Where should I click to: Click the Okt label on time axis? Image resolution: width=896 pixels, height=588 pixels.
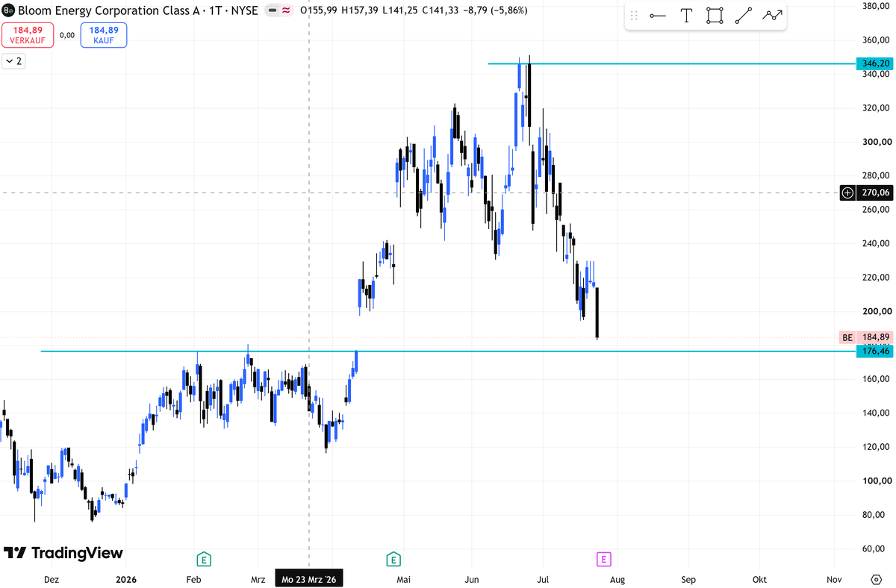coord(759,579)
